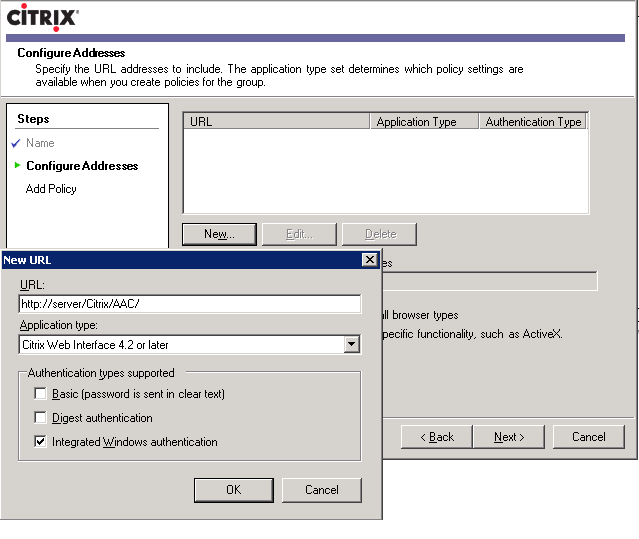Image resolution: width=639 pixels, height=539 pixels.
Task: Cancel the wizard
Action: click(x=589, y=437)
